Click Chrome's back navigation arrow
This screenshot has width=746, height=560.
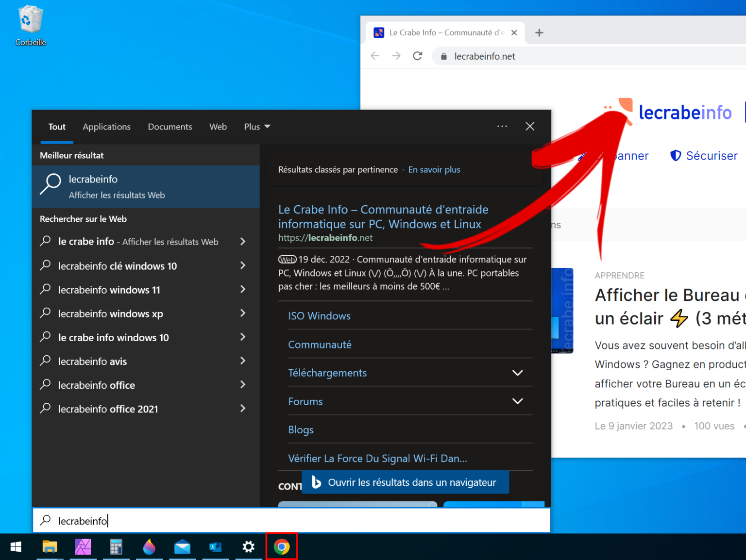375,56
